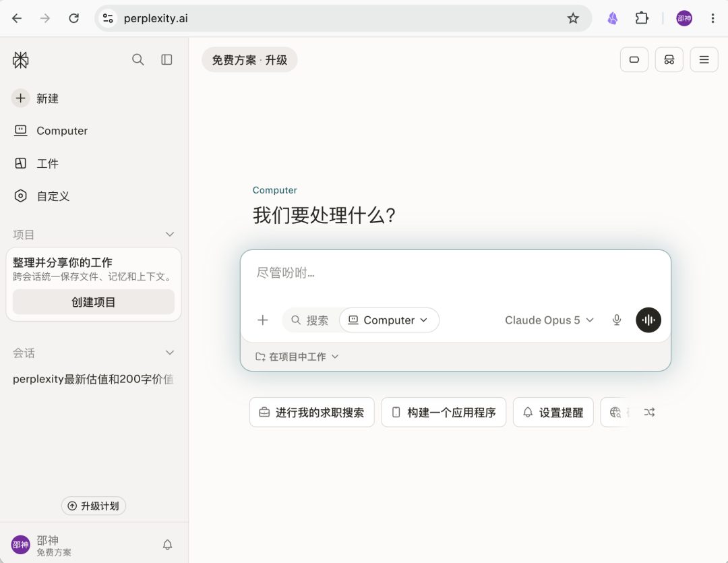Click the globe suggestion chip
The image size is (728, 563).
tap(615, 413)
